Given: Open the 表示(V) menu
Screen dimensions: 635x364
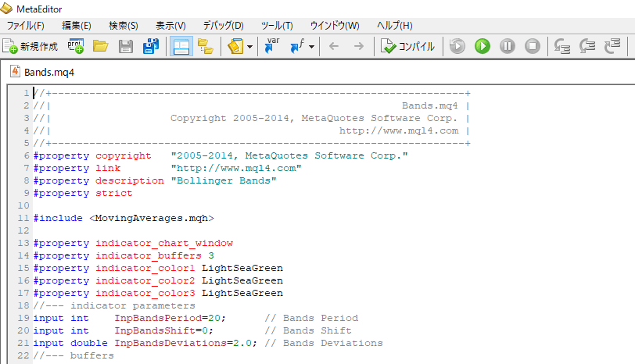Looking at the screenshot, I should click(171, 26).
